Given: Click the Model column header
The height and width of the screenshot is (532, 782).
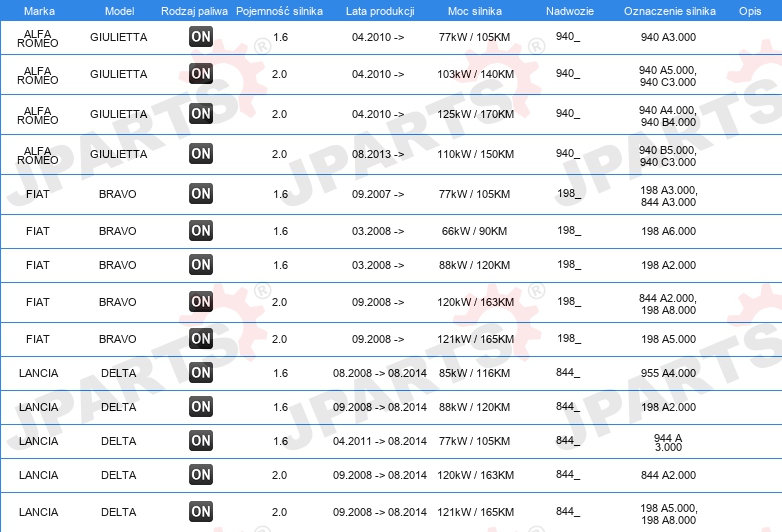Looking at the screenshot, I should point(119,11).
